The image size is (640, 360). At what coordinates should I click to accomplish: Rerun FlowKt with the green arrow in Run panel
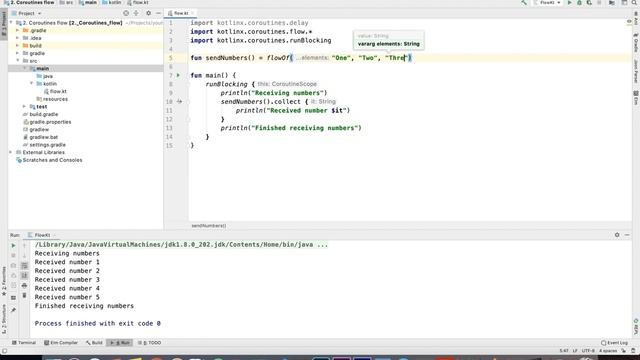point(13,246)
